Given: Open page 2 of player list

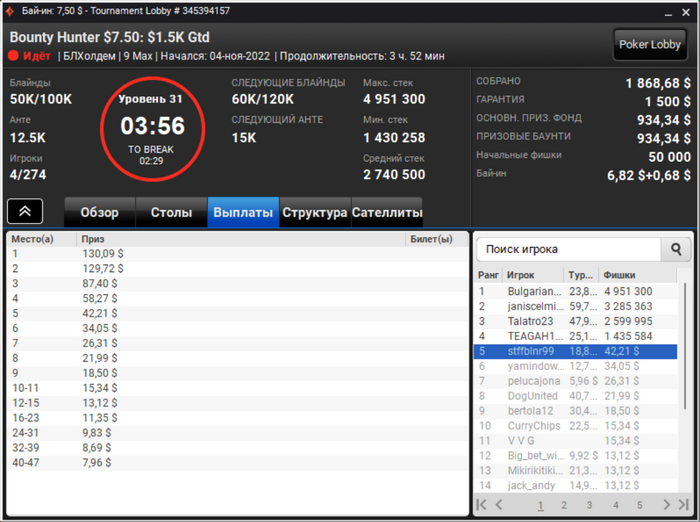Looking at the screenshot, I should click(564, 505).
